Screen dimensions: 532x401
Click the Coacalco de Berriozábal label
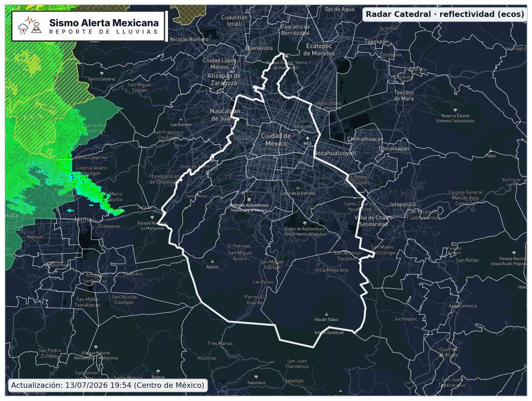(295, 30)
